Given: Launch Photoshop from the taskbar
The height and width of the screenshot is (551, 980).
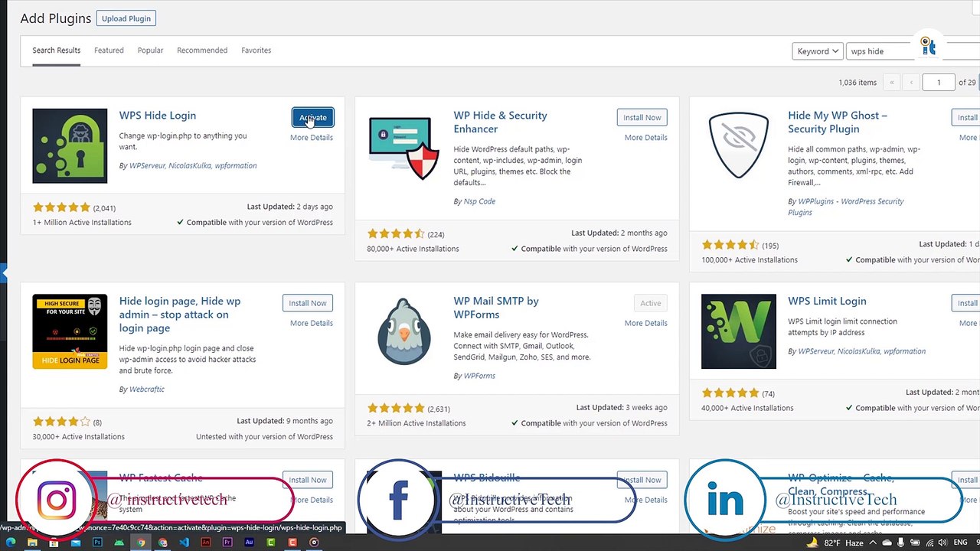Looking at the screenshot, I should point(97,542).
